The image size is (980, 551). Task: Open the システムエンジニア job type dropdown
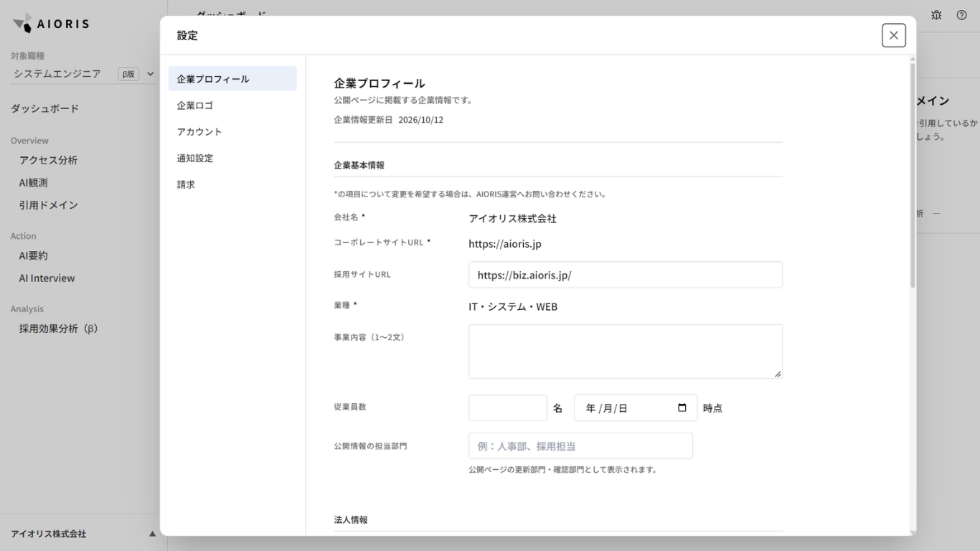pos(83,74)
